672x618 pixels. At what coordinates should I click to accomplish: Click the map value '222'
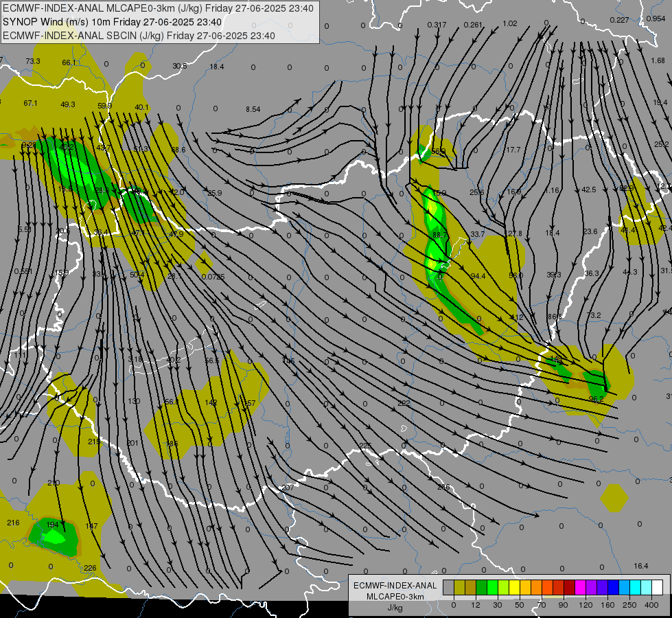pyautogui.click(x=404, y=402)
